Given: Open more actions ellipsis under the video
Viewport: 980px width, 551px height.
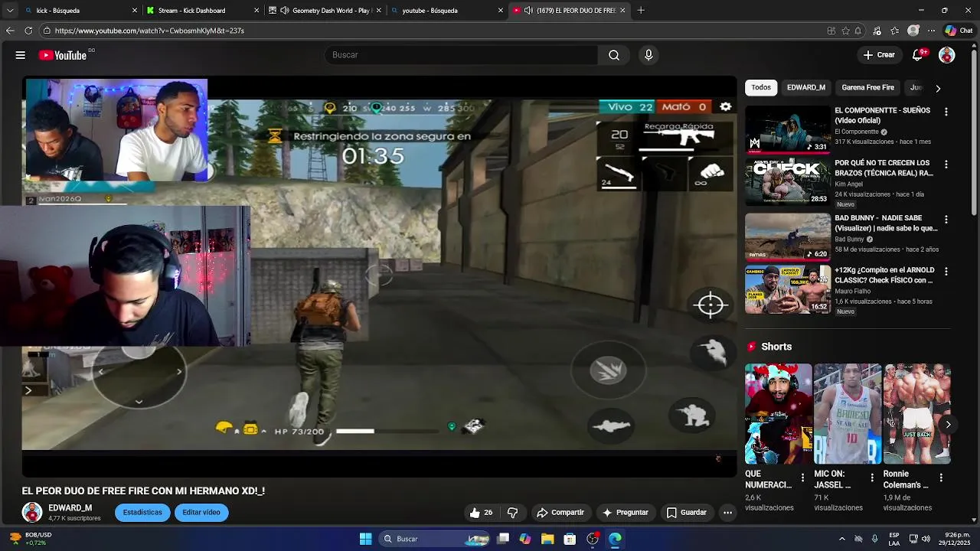Looking at the screenshot, I should 728,513.
